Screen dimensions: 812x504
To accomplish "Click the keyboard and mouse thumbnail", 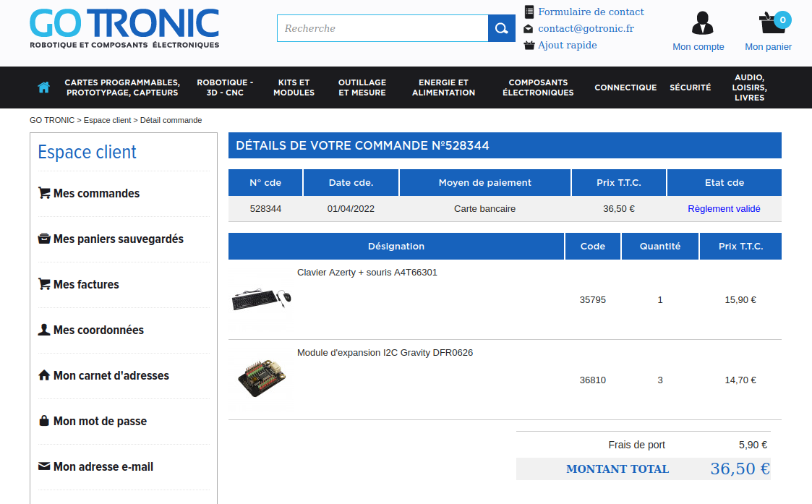I will pos(261,299).
